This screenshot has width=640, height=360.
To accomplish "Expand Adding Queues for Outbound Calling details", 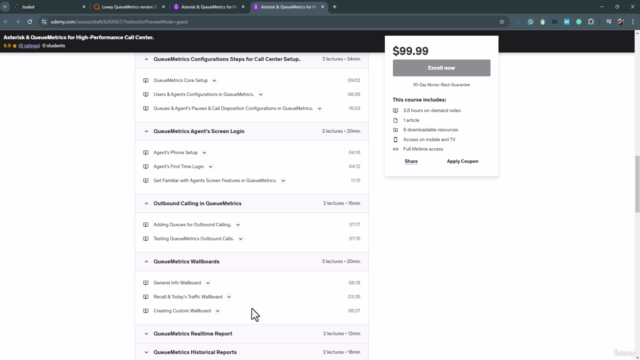I will point(238,225).
